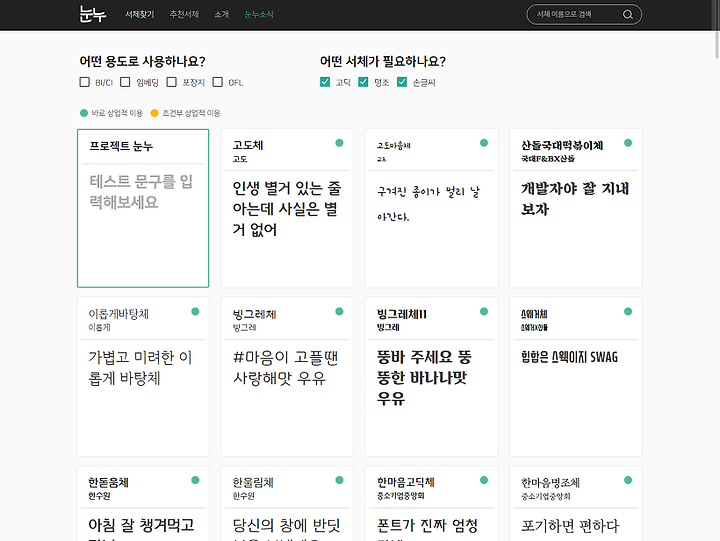Click the 테스트 문구를 입력해보세요 text area
Screen dimensions: 720x541
pos(141,192)
